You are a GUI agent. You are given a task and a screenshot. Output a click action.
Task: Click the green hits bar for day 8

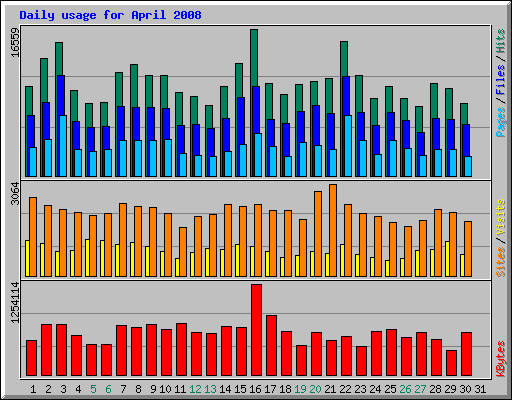click(x=134, y=86)
